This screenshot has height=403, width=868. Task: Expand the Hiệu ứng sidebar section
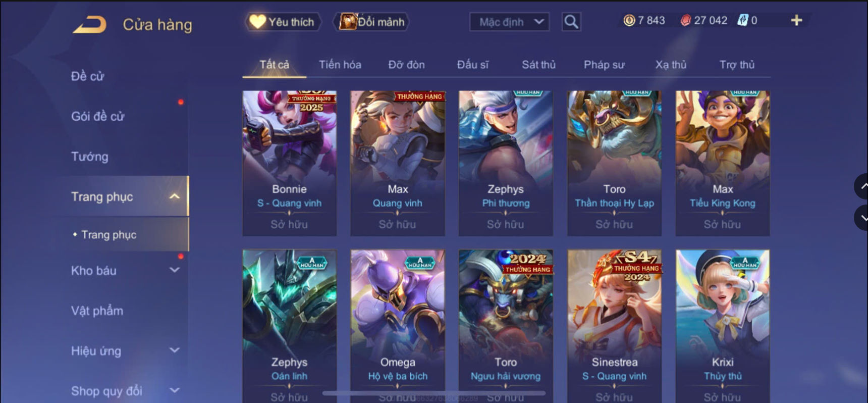pos(175,350)
